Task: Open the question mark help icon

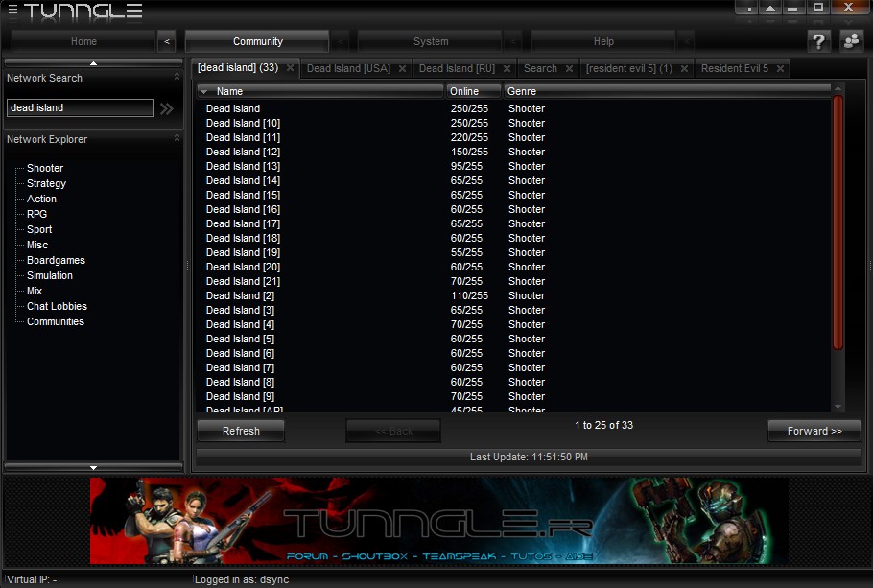Action: 818,41
